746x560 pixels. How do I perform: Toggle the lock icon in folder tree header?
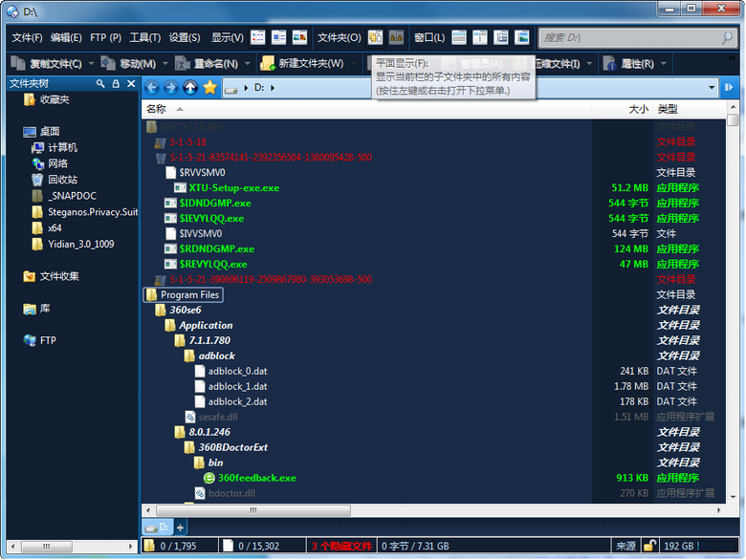coord(116,84)
